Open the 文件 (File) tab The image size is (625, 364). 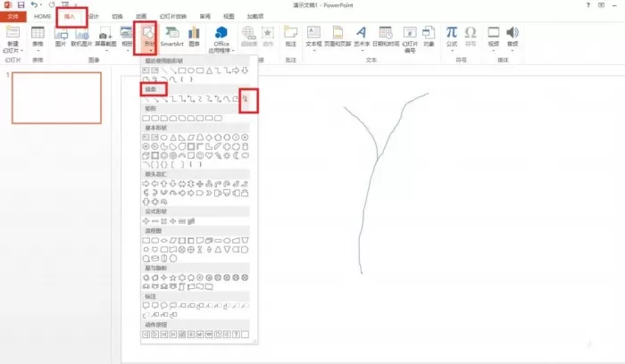[x=12, y=16]
